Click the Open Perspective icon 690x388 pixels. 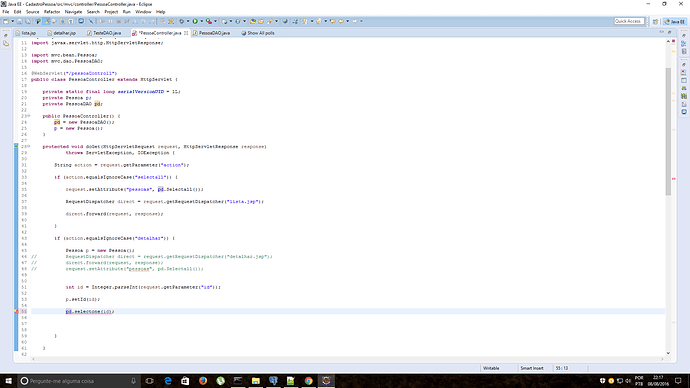pyautogui.click(x=655, y=22)
